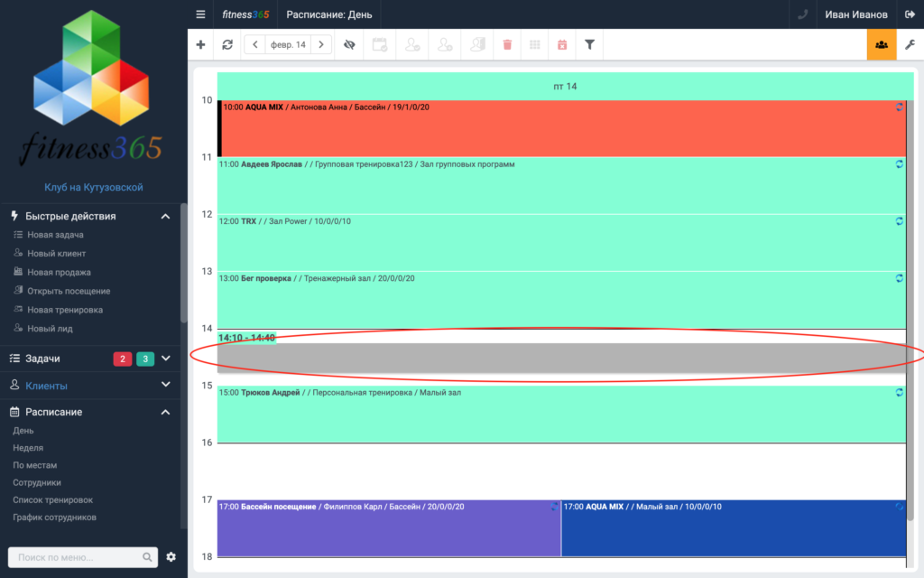This screenshot has height=578, width=924.
Task: Select Новая тренировка quick action
Action: coord(65,311)
